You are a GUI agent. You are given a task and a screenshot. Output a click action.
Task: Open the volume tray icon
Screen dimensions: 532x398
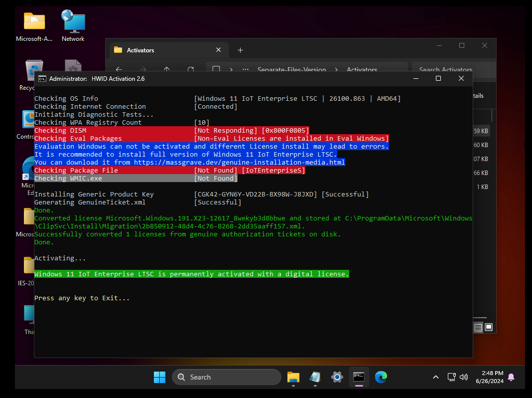click(463, 377)
